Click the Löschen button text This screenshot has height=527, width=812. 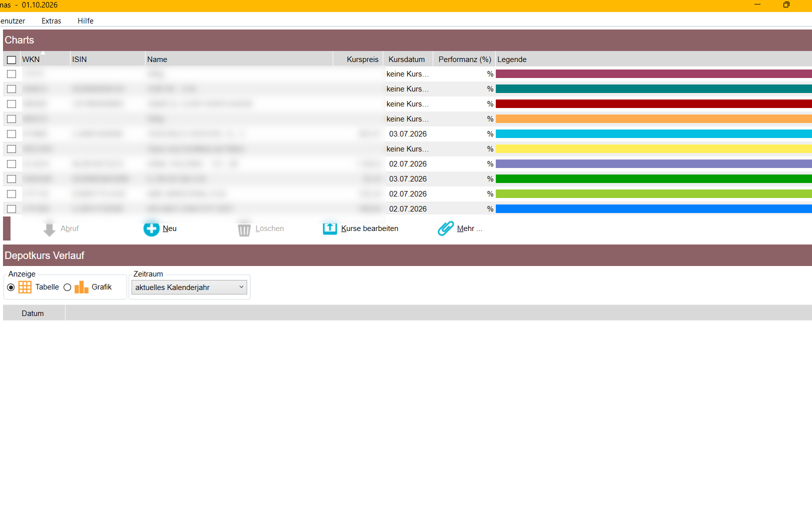click(x=270, y=228)
